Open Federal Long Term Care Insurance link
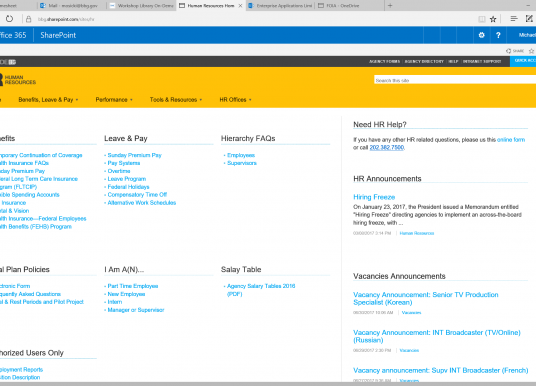This screenshot has width=536, height=386. click(39, 183)
